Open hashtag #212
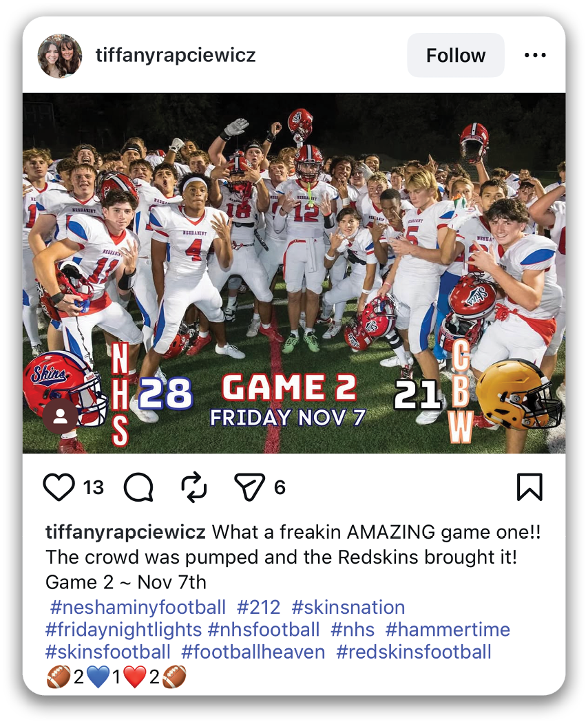Image resolution: width=588 pixels, height=724 pixels. [258, 607]
